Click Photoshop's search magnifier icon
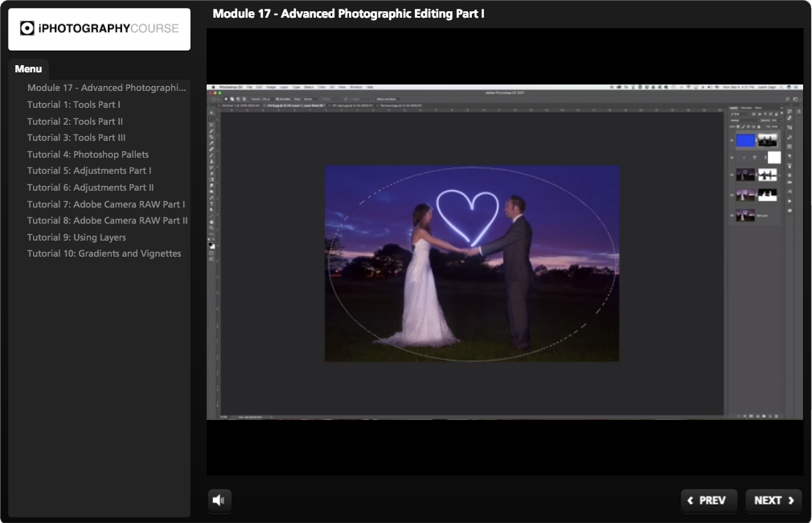The image size is (812, 523). 788,99
